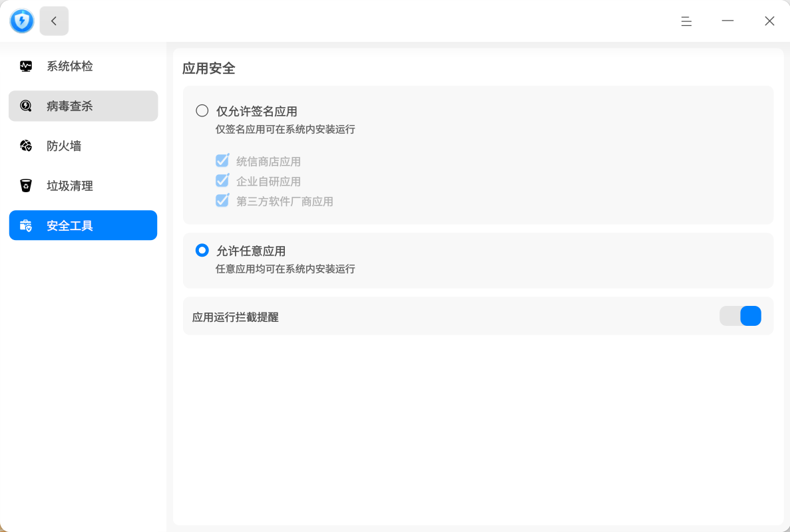Viewport: 790px width, 532px height.
Task: Click the 系统体检 monitor icon
Action: [x=26, y=66]
